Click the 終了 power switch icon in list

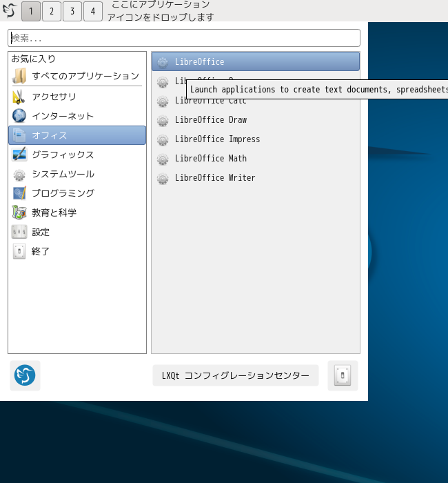click(19, 251)
